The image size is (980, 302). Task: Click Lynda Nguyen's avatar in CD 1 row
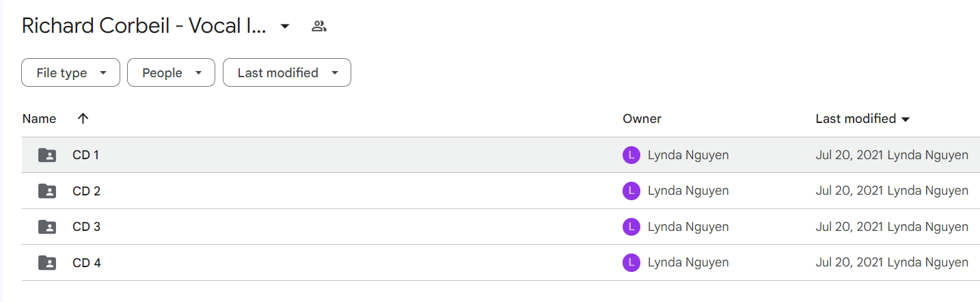click(x=631, y=155)
